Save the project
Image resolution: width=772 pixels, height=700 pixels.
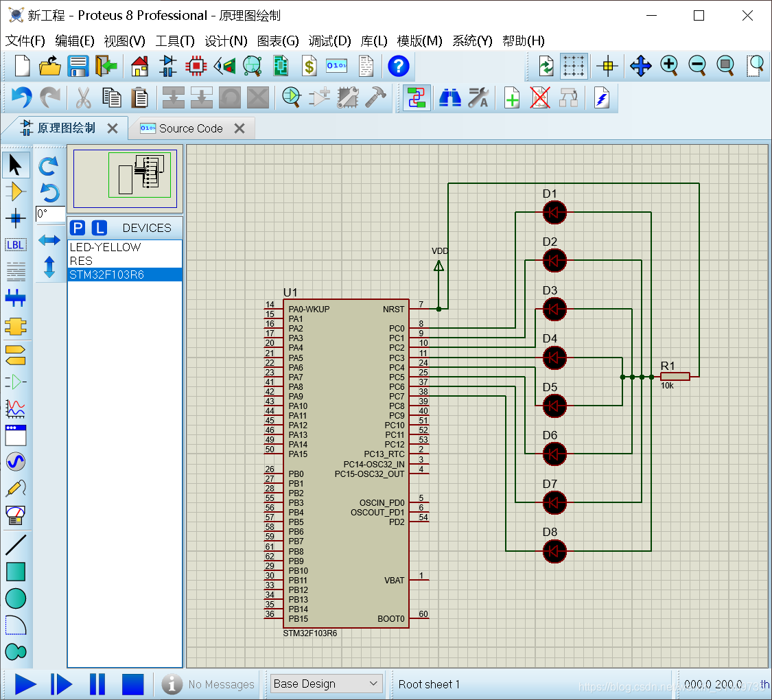pos(78,66)
